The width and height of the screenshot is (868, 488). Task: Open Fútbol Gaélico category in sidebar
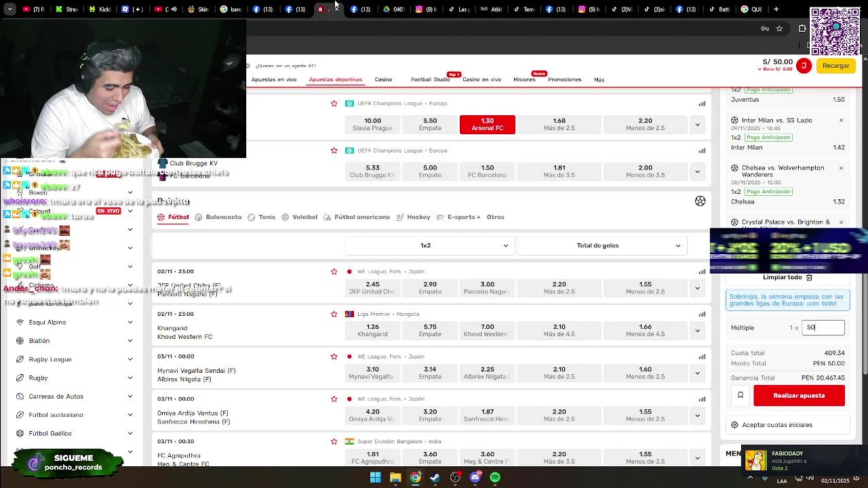[50, 433]
